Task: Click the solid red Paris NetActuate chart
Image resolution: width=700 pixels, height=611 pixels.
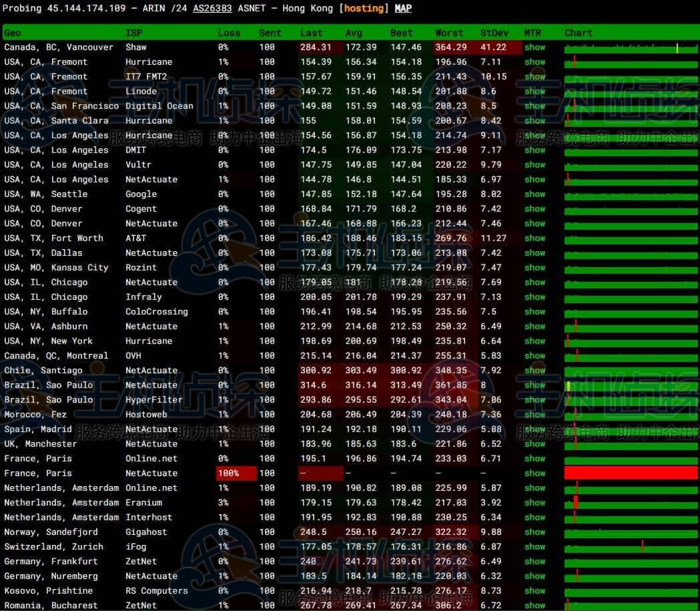Action: pyautogui.click(x=631, y=473)
